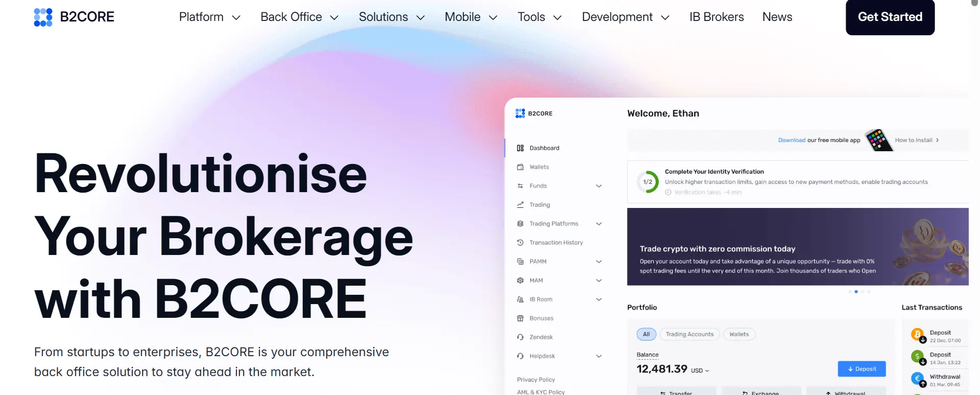Click the IB Room people icon
The image size is (980, 395).
pos(520,299)
